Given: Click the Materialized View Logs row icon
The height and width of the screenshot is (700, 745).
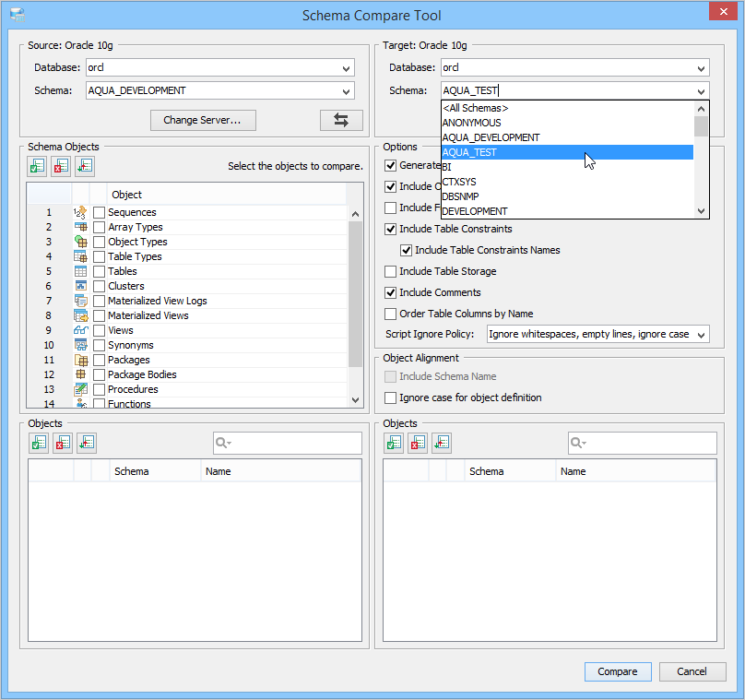Looking at the screenshot, I should (x=81, y=301).
